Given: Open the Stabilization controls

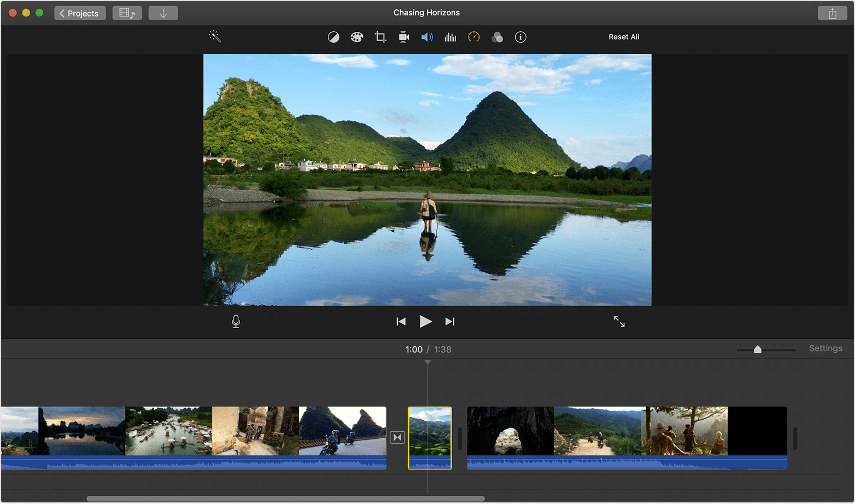Looking at the screenshot, I should pyautogui.click(x=404, y=37).
